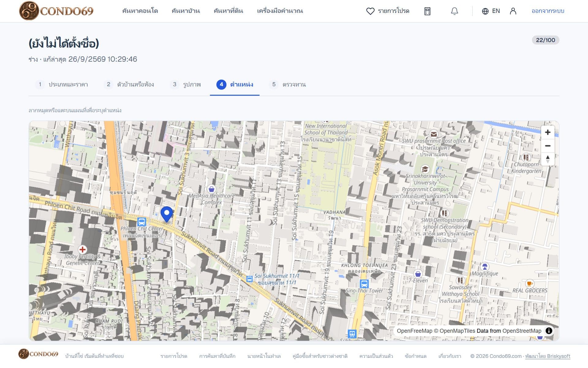Click the 7-Eleven shop icon on map
The width and height of the screenshot is (588, 368).
pos(418,274)
